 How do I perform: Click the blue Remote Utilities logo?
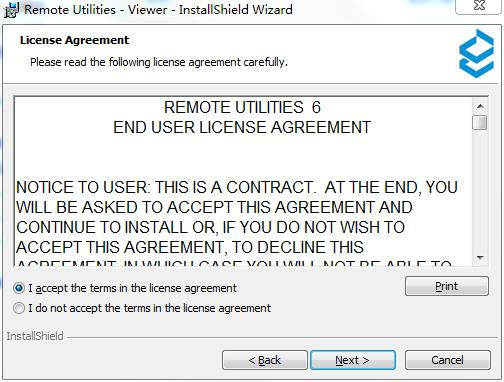(x=476, y=53)
